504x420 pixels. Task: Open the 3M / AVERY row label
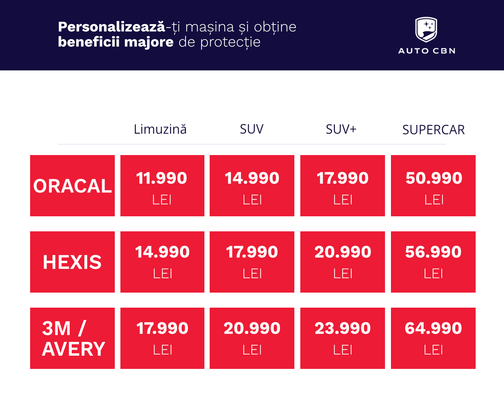pos(72,338)
